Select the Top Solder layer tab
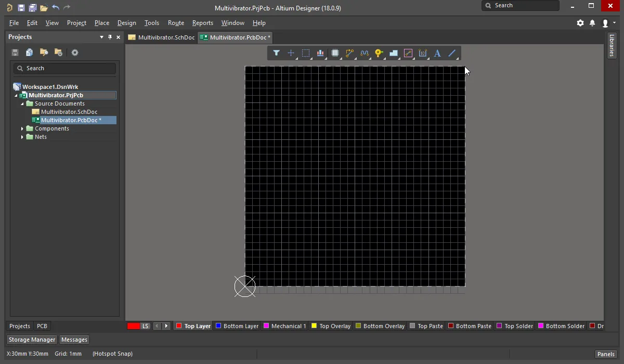The image size is (624, 364). tap(515, 326)
